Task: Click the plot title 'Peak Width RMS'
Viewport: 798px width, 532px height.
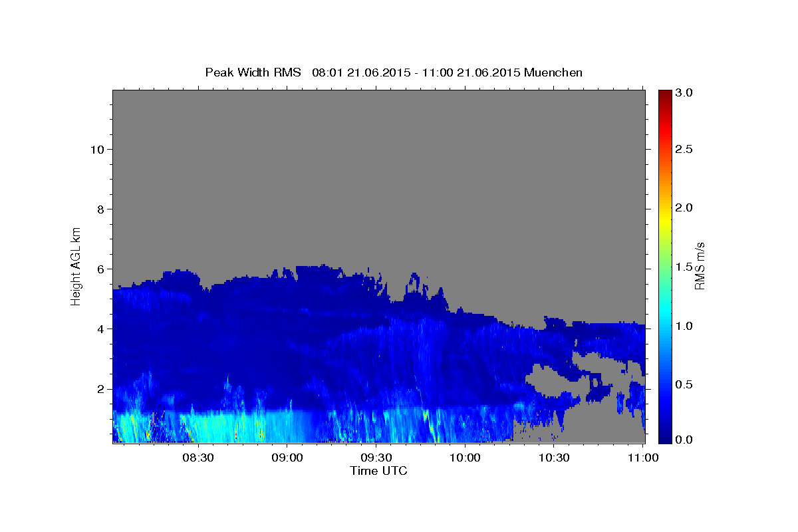Action: 253,72
